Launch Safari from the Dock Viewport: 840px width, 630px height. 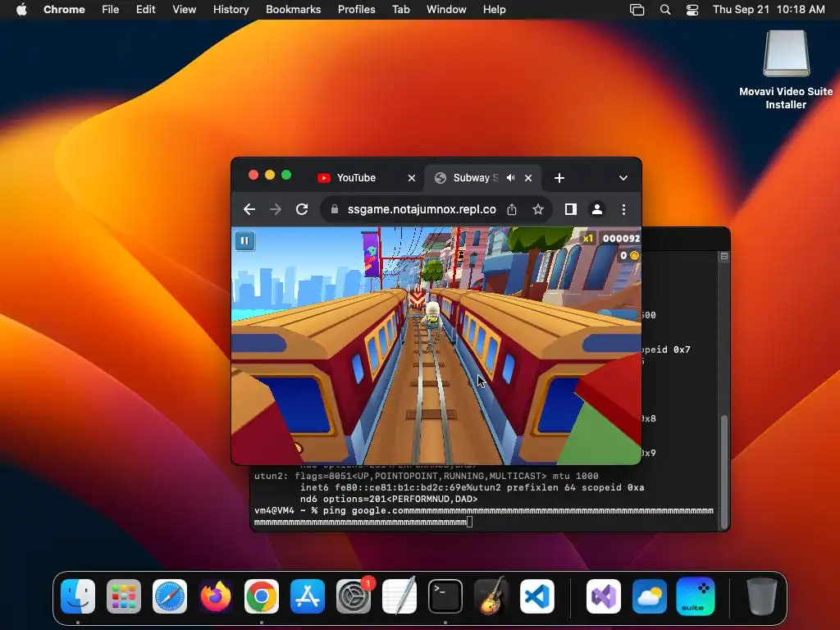click(170, 596)
